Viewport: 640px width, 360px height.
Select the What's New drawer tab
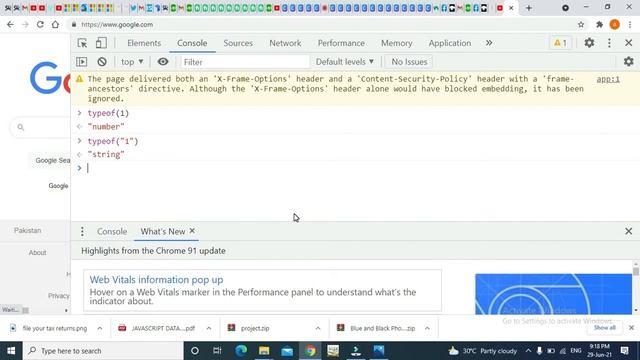pyautogui.click(x=162, y=231)
